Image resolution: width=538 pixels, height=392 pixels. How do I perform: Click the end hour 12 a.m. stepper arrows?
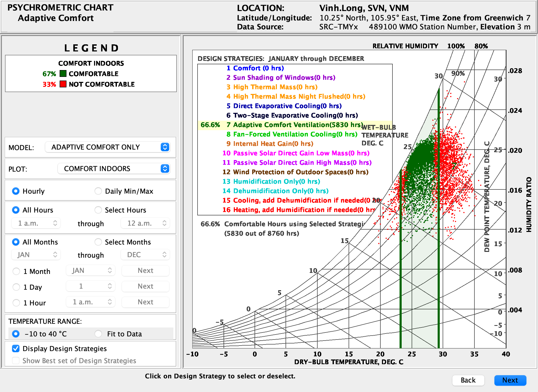[x=164, y=223]
